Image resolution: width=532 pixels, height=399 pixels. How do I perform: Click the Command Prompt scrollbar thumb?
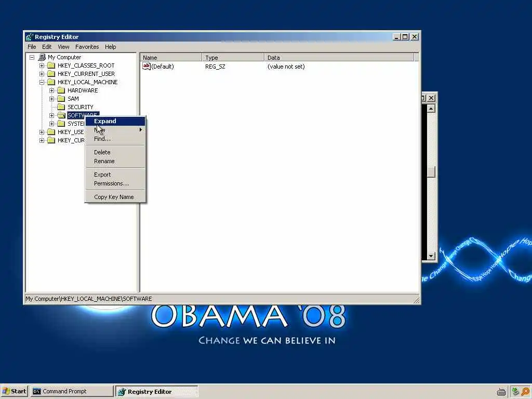point(431,171)
